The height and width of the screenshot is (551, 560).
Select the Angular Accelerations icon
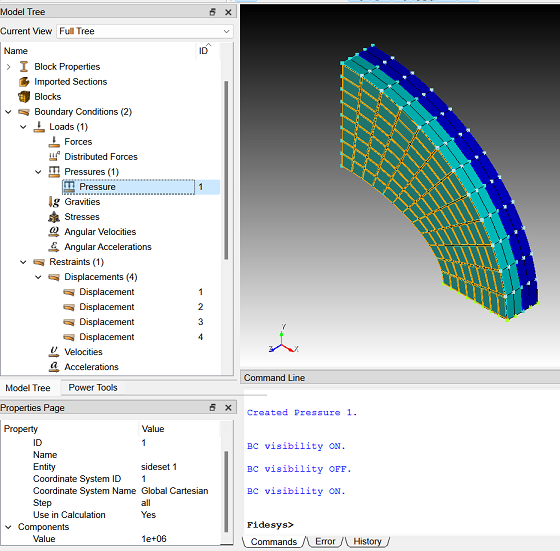(54, 247)
